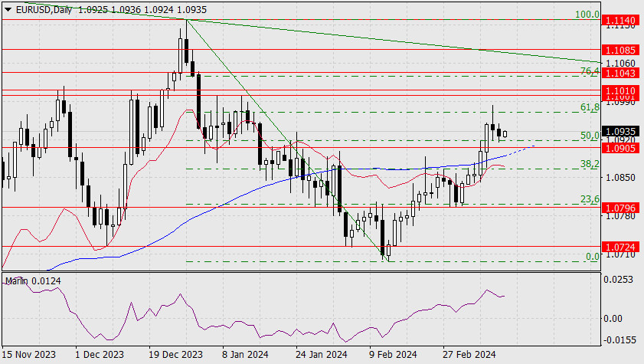Image resolution: width=644 pixels, height=364 pixels.
Task: Click the 27 Feb 2024 date label
Action: point(469,355)
